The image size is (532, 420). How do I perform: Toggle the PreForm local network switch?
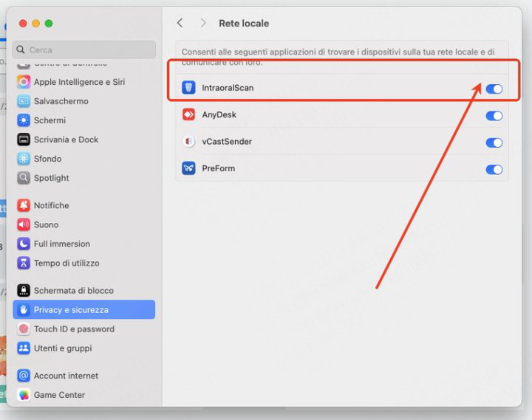(x=494, y=170)
